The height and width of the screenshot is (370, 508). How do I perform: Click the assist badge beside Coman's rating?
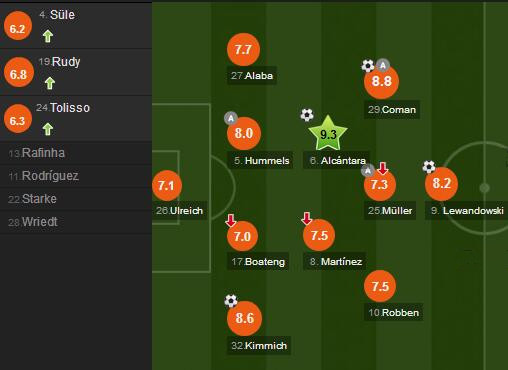pyautogui.click(x=383, y=65)
